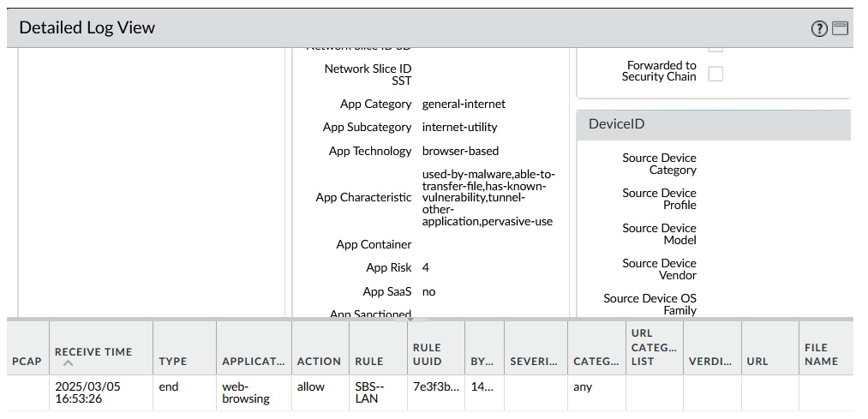Viewport: 868px width, 419px height.
Task: Click the web-browsing application cell
Action: click(x=246, y=392)
